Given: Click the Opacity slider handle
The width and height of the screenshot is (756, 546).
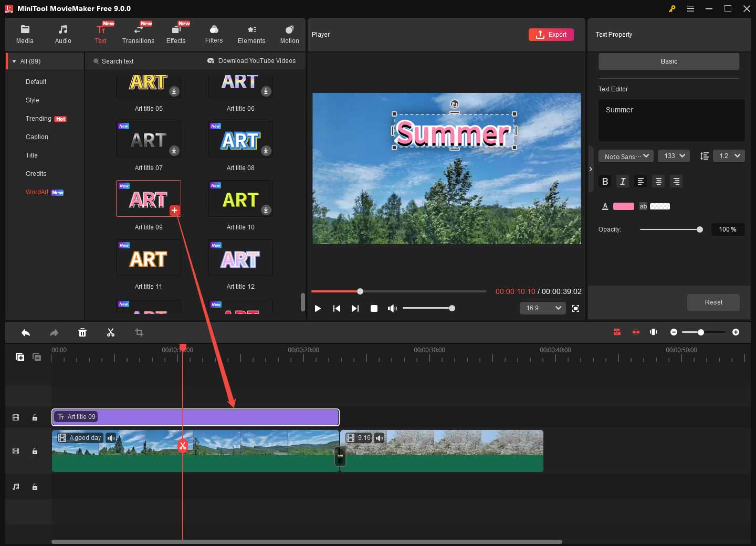Looking at the screenshot, I should tap(700, 229).
